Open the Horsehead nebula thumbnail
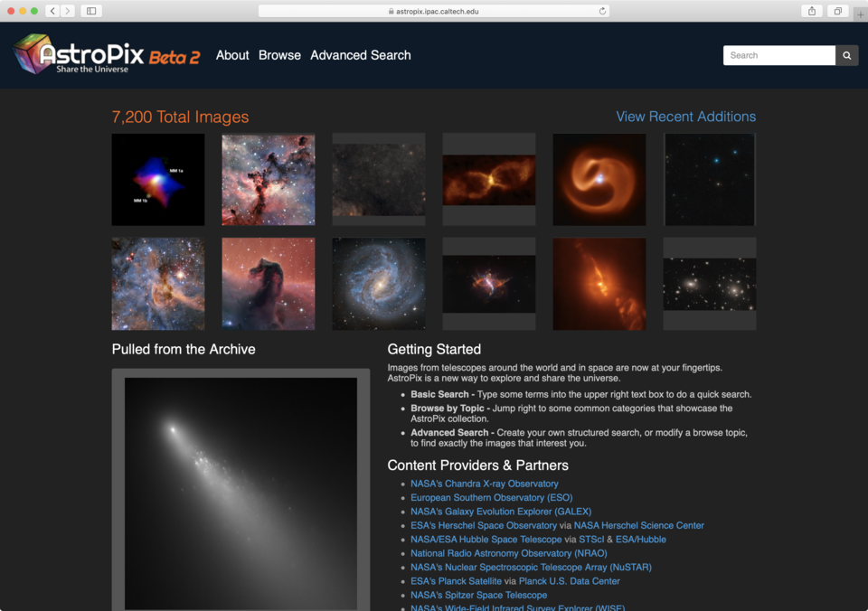The width and height of the screenshot is (868, 611). click(269, 284)
